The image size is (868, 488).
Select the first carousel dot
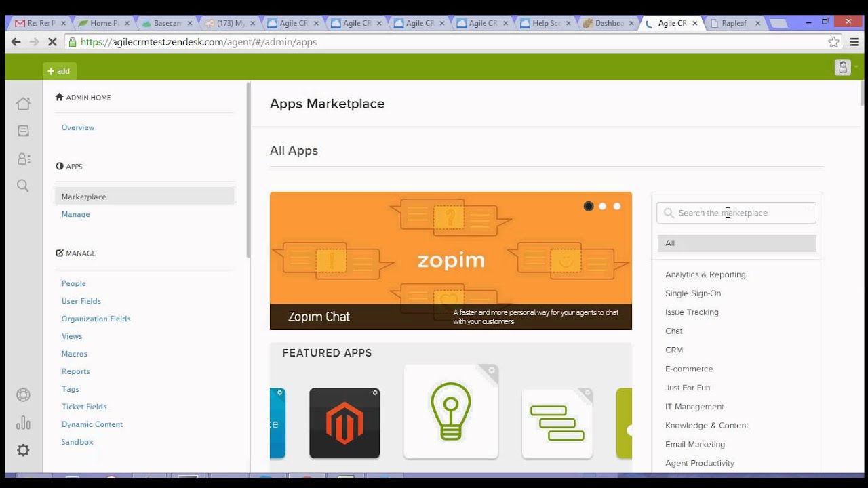point(589,206)
